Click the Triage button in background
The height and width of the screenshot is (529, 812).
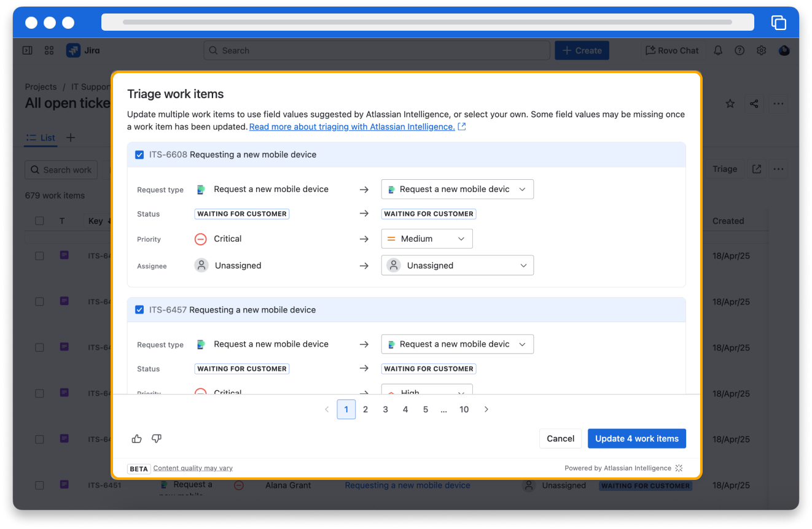(725, 169)
